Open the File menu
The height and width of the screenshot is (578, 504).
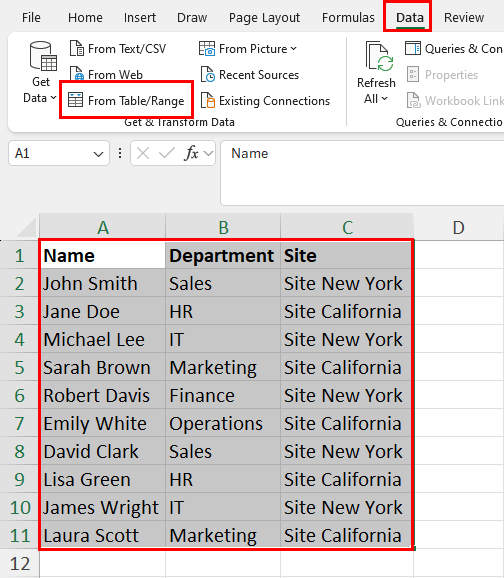coord(31,18)
